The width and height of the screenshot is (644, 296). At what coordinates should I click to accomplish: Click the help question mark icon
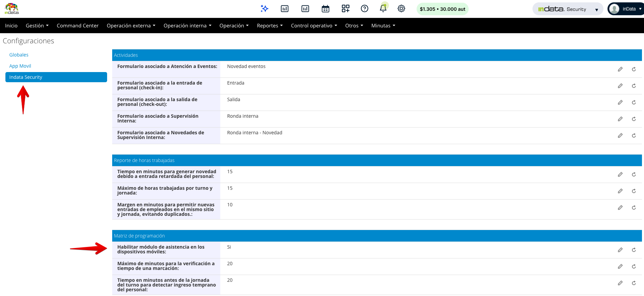tap(364, 9)
